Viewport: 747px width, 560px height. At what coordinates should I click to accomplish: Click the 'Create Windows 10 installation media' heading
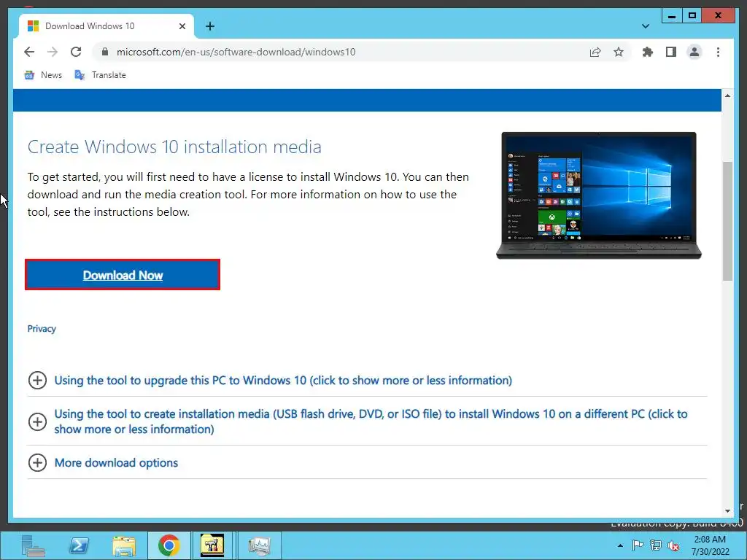point(174,147)
